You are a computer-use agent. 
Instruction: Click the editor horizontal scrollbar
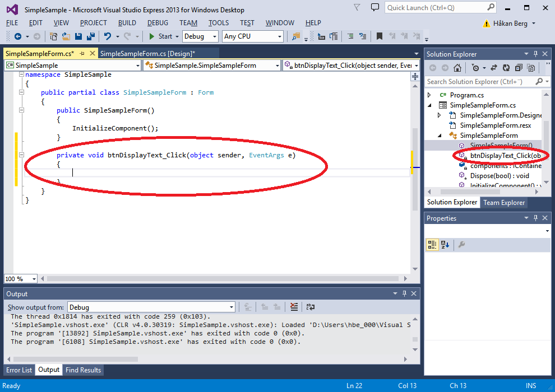pos(224,278)
